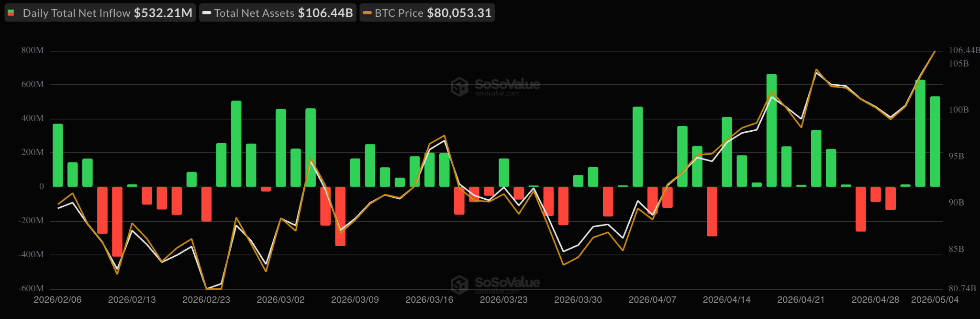Click the -400M left axis label

[31, 255]
